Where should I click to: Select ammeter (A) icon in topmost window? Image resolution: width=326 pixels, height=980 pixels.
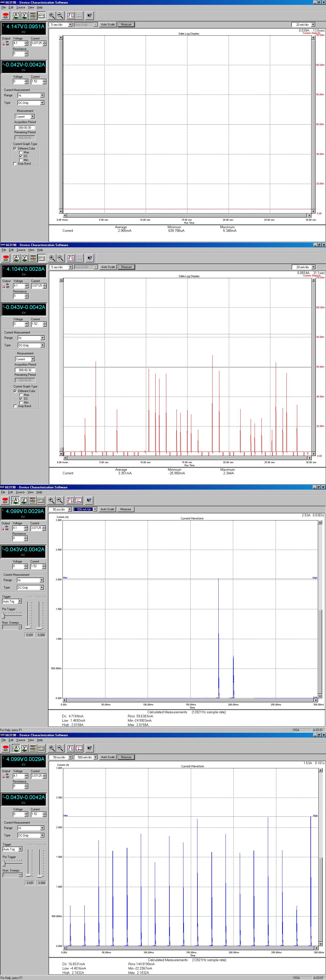pos(16,16)
